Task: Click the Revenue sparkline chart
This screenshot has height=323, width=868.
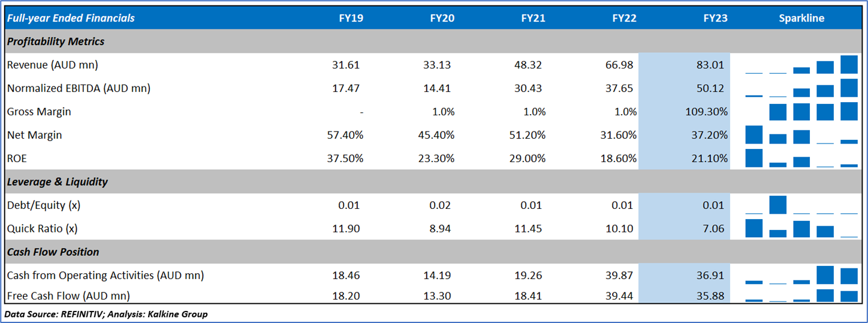Action: pyautogui.click(x=801, y=65)
